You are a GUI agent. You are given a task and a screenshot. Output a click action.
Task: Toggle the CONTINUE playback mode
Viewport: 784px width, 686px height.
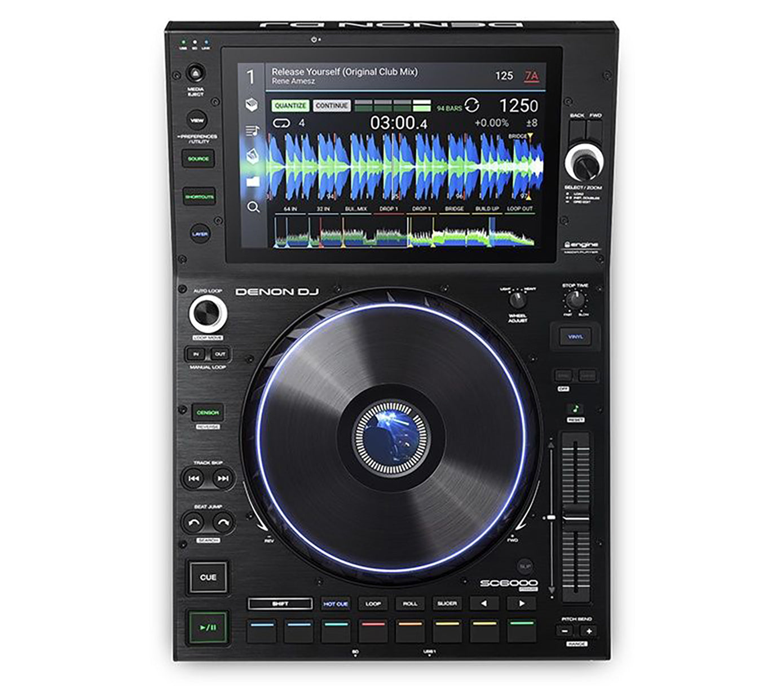coord(331,106)
